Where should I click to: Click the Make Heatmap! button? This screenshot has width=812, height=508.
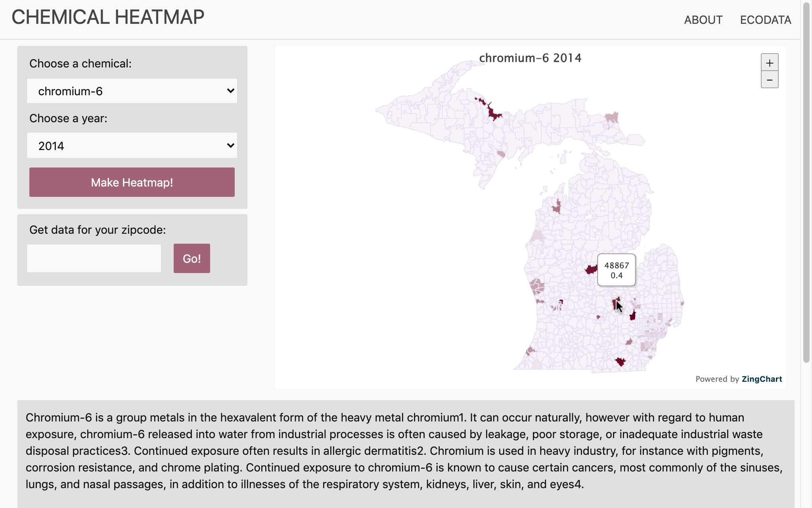coord(132,182)
